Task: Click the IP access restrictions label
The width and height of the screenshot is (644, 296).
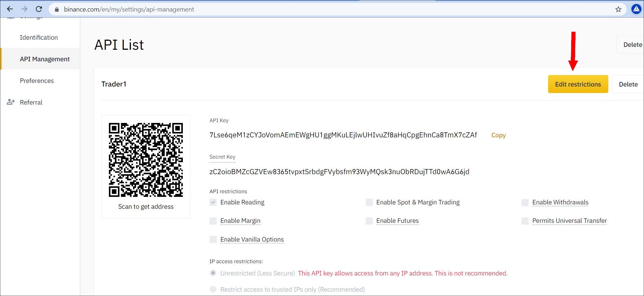Action: tap(236, 261)
